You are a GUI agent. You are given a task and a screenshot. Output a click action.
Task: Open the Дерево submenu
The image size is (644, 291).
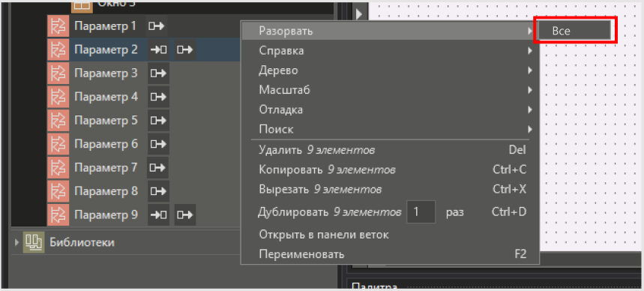[390, 70]
